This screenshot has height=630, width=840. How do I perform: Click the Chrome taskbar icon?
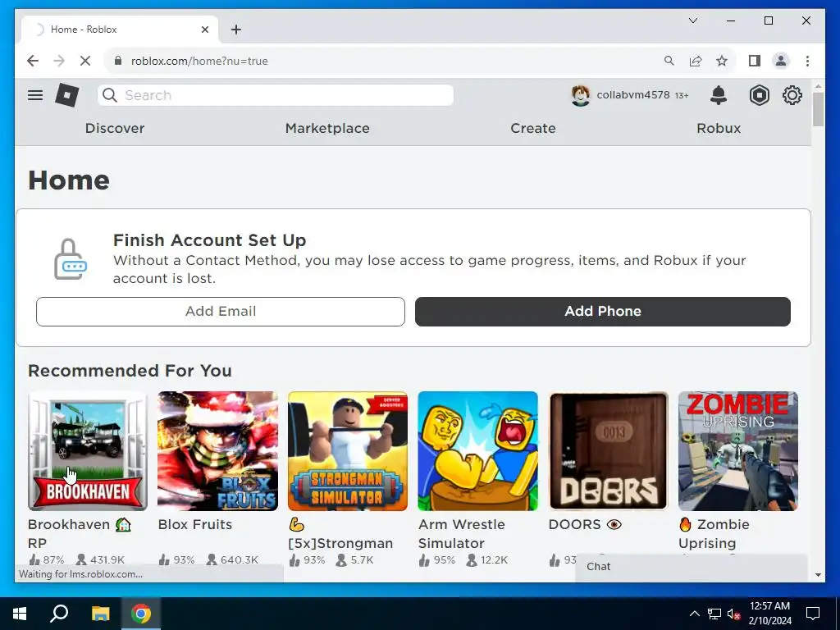pos(141,614)
